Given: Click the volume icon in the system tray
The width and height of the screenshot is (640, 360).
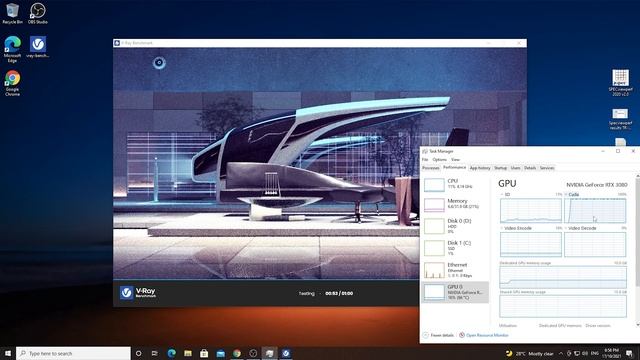Looking at the screenshot, I should (584, 353).
